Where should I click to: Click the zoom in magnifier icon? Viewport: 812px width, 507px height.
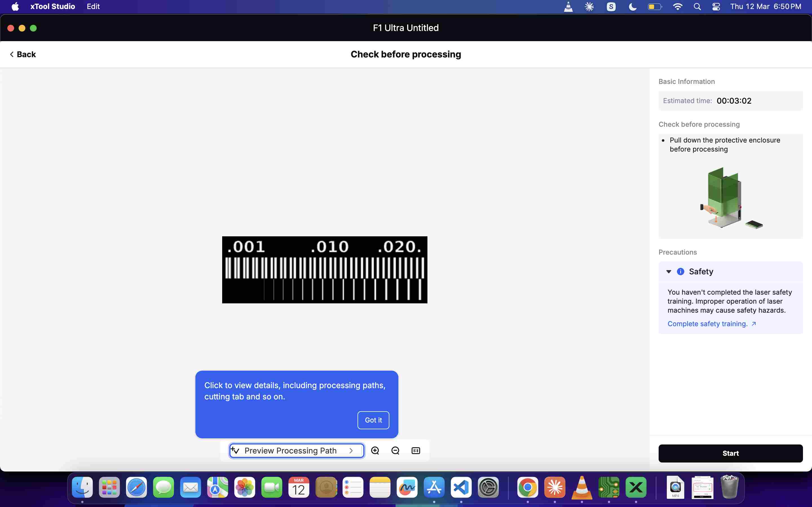pos(375,450)
